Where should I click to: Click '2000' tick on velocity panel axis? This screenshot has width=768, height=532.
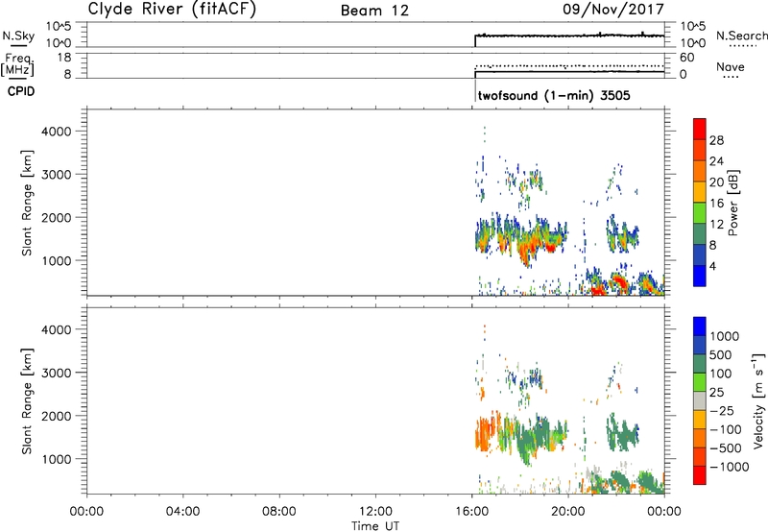click(57, 416)
